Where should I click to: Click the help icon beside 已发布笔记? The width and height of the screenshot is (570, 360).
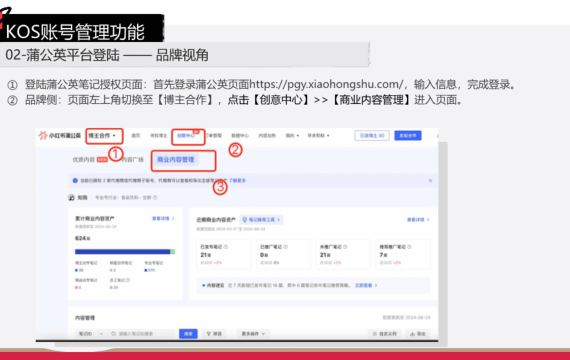click(226, 247)
